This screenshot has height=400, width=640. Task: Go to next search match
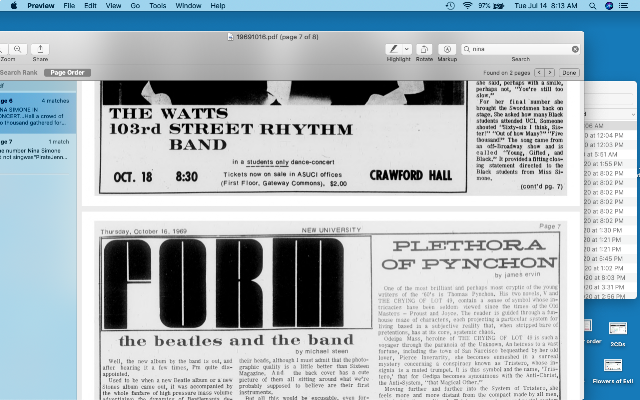click(550, 73)
